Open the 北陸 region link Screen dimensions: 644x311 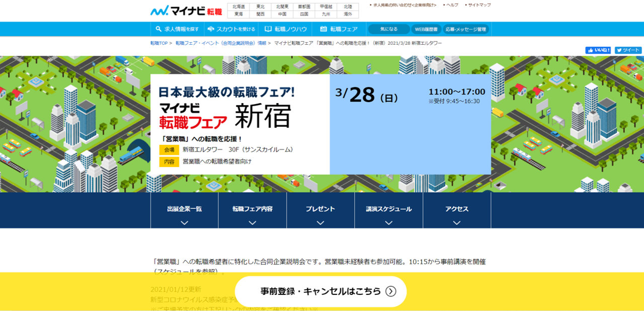pos(348,7)
